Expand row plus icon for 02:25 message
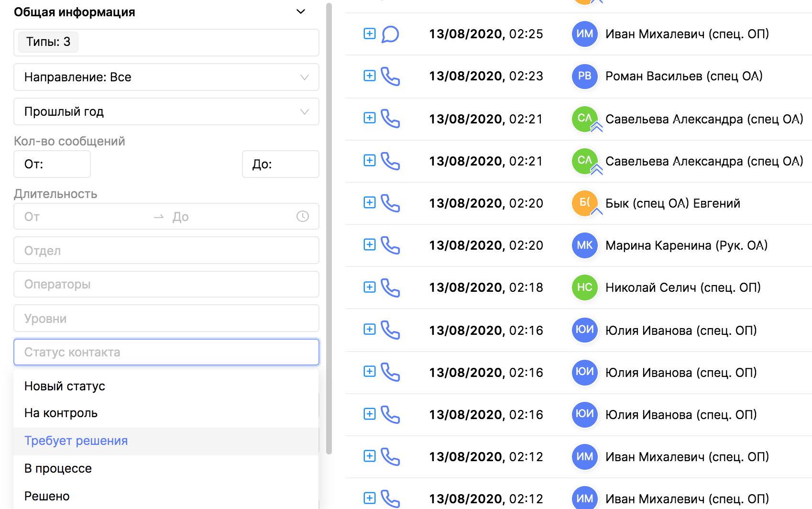 369,33
